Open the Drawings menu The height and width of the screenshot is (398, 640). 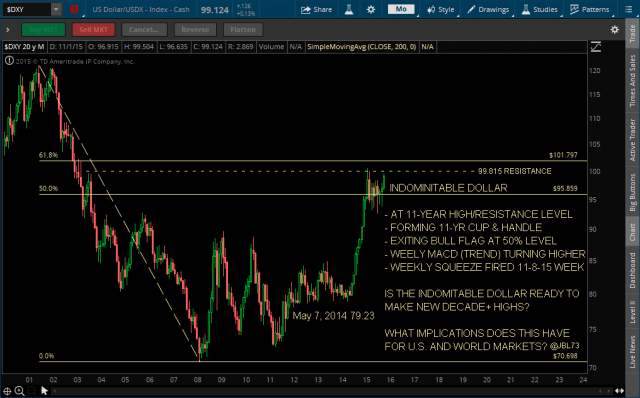[x=488, y=9]
